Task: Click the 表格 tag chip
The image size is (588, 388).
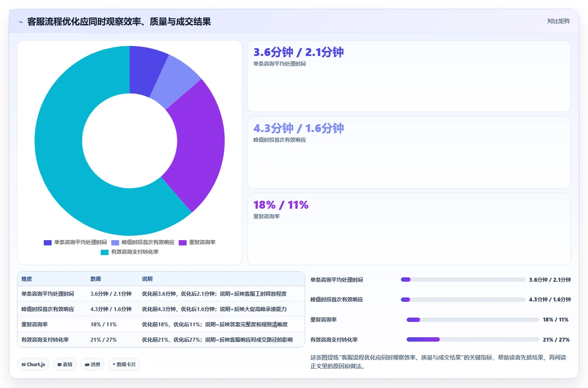Action: 65,364
